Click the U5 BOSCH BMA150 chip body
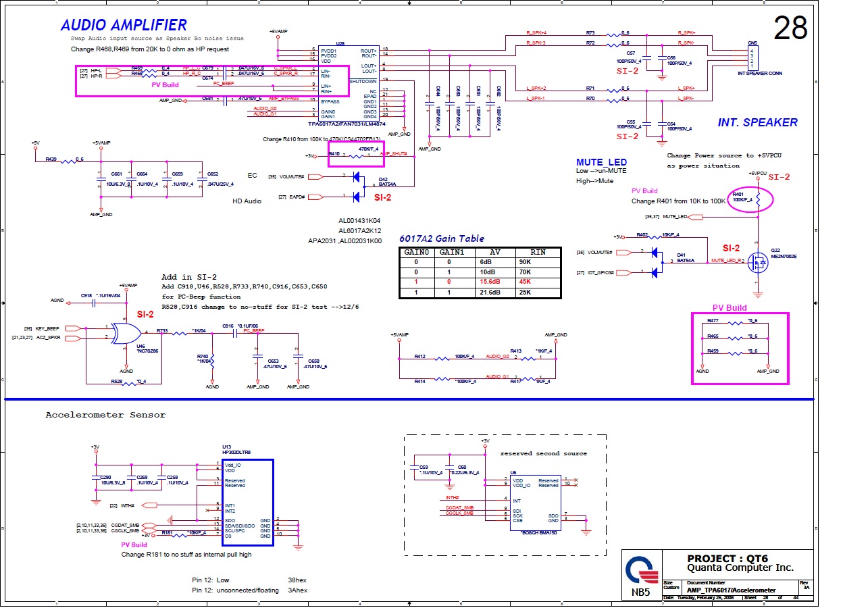Screen dimensions: 868x608 pos(535,502)
